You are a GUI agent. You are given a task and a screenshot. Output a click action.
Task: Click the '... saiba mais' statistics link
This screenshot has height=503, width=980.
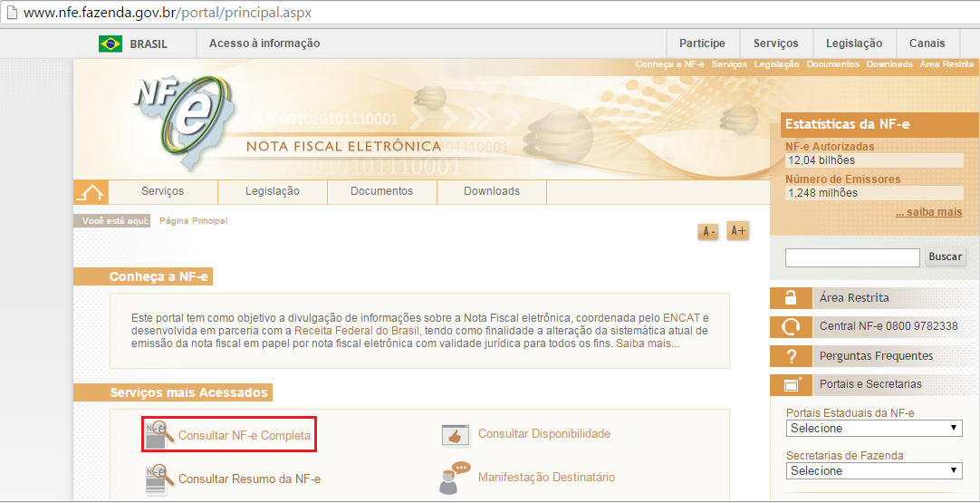[x=928, y=212]
